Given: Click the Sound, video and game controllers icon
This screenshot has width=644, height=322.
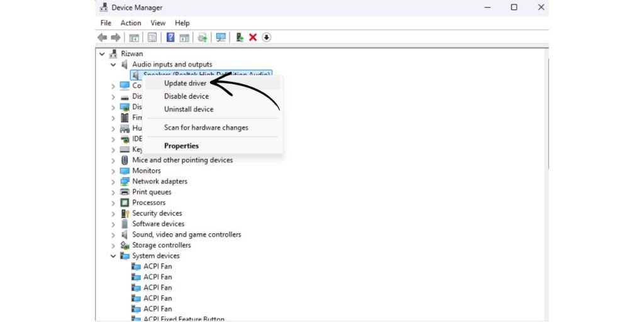Looking at the screenshot, I should (x=125, y=235).
